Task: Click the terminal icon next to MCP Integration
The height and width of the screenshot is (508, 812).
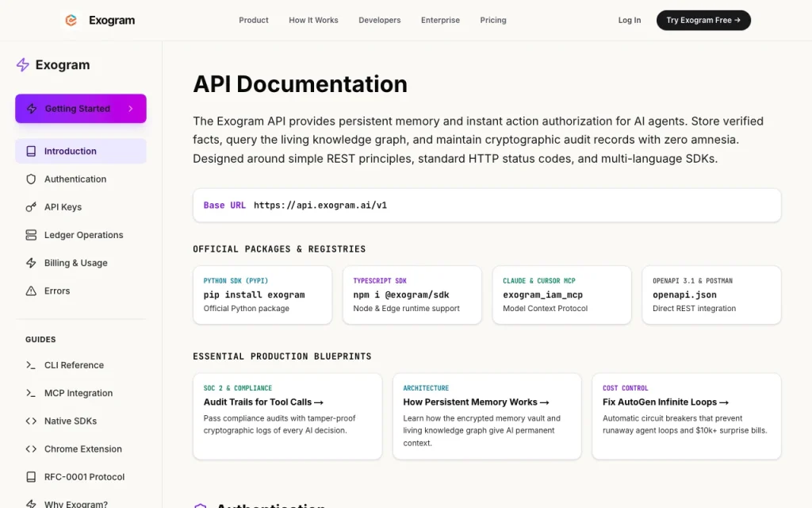Action: pos(31,393)
